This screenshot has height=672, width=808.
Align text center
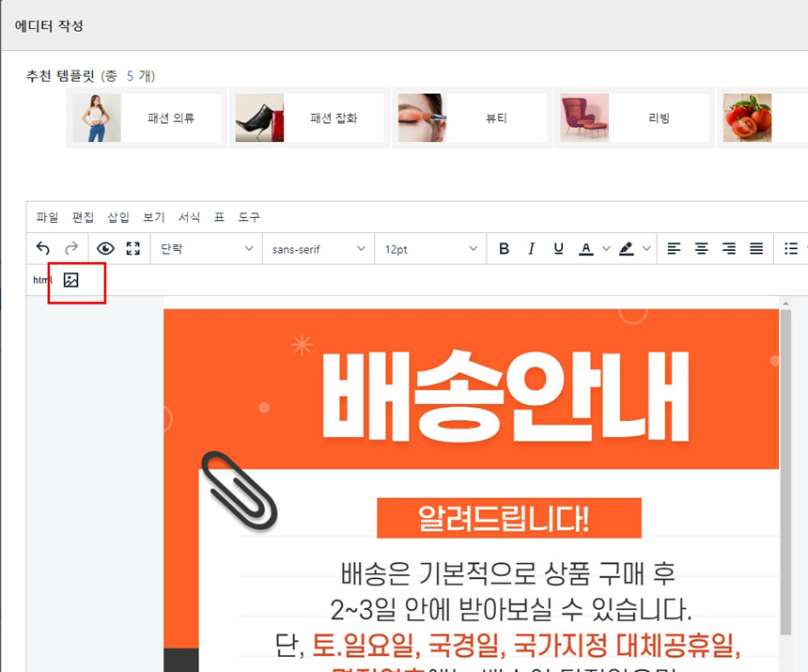tap(701, 248)
